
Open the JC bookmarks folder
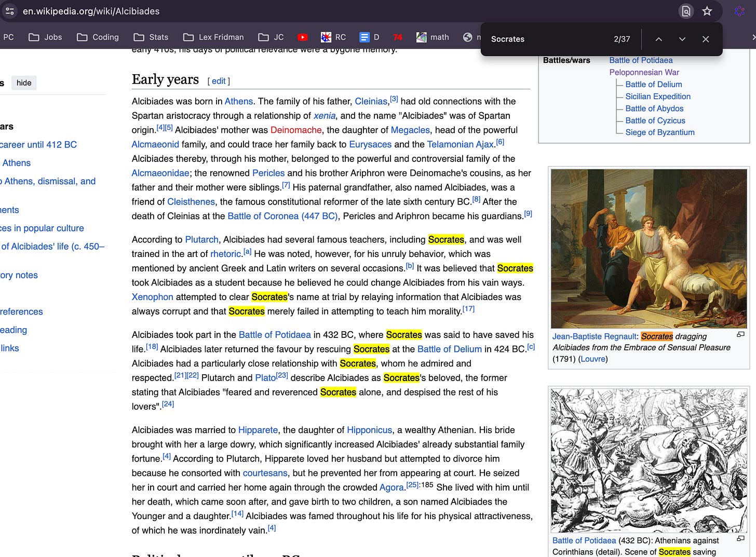(271, 37)
